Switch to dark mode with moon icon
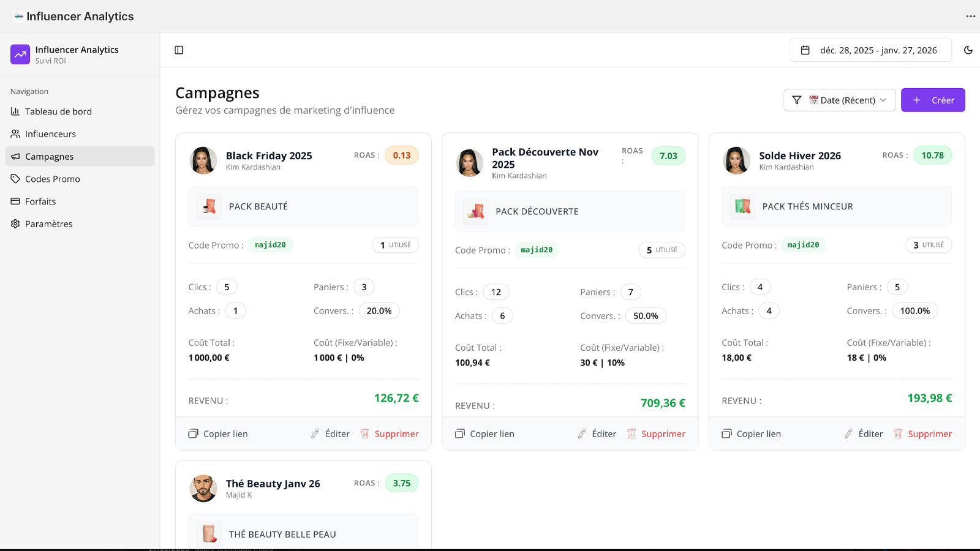The height and width of the screenshot is (551, 980). [x=968, y=50]
